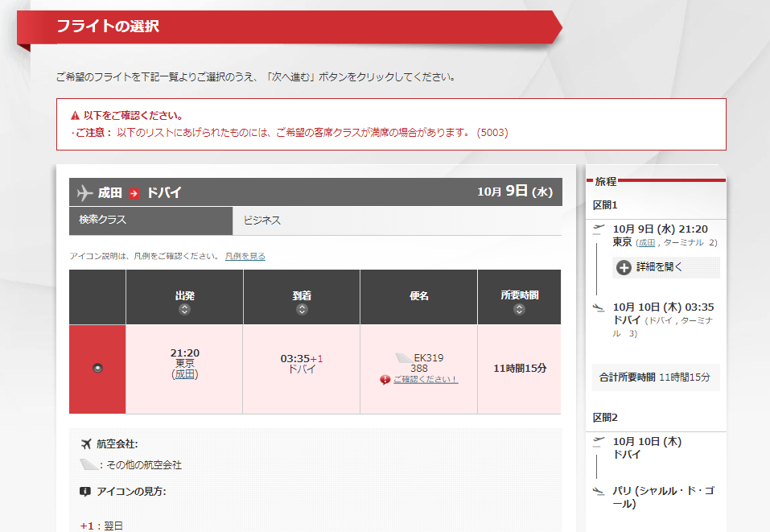Click the 区間2 heading in the itinerary

pos(605,418)
